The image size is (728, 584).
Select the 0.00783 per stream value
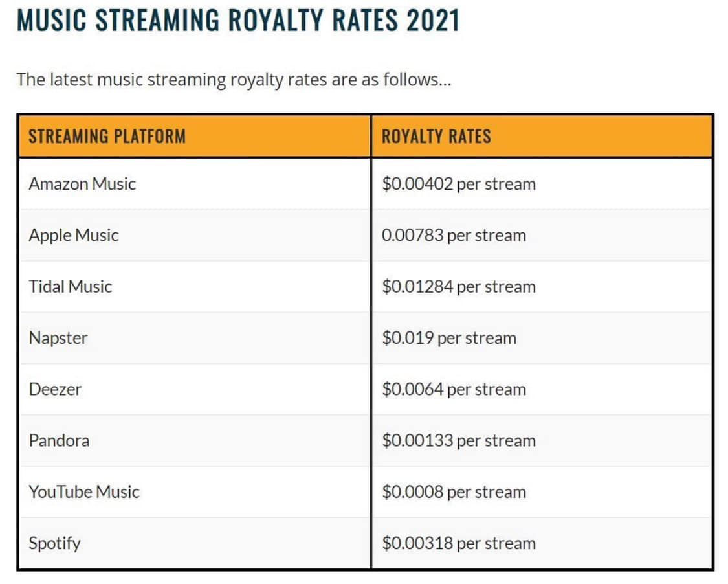pos(454,235)
